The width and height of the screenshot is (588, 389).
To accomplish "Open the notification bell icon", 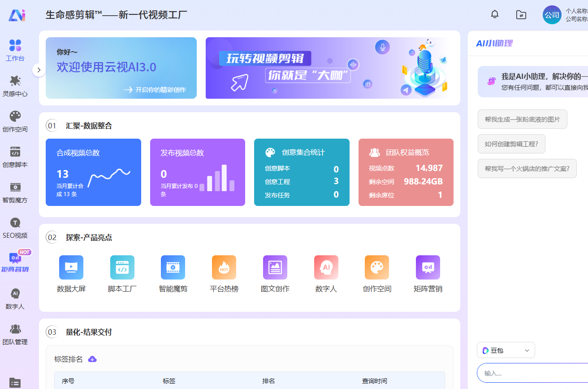I will coord(494,14).
